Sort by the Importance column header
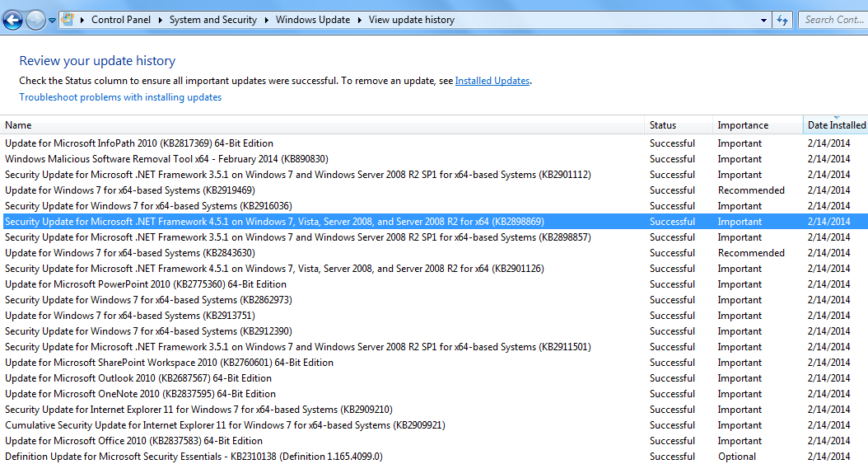Viewport: 868px width, 464px height. pyautogui.click(x=758, y=125)
